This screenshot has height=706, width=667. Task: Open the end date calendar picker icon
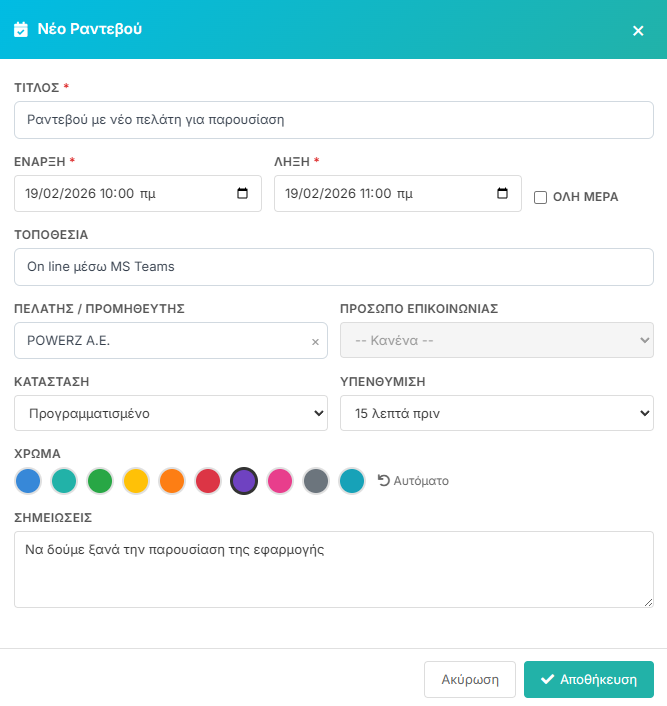(502, 194)
